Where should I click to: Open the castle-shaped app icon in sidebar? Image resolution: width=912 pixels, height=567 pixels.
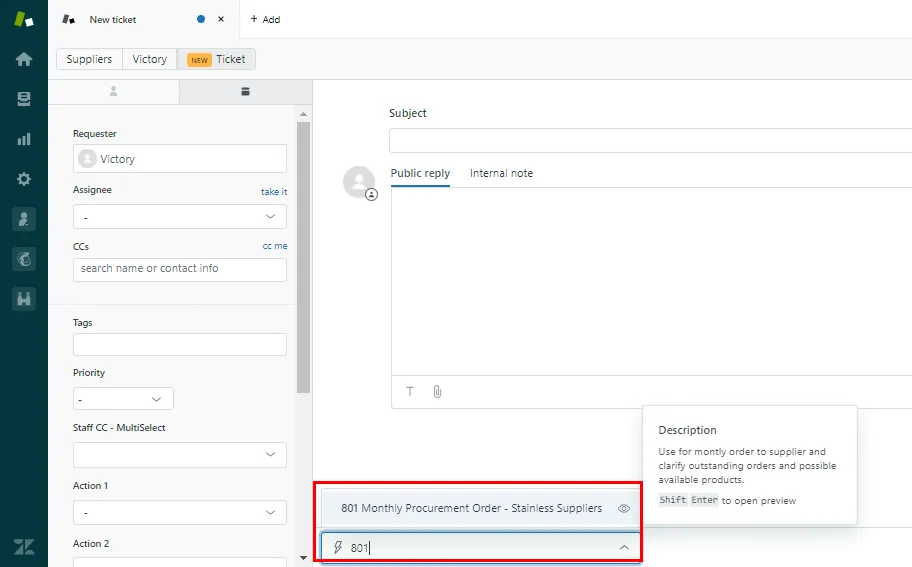coord(24,299)
